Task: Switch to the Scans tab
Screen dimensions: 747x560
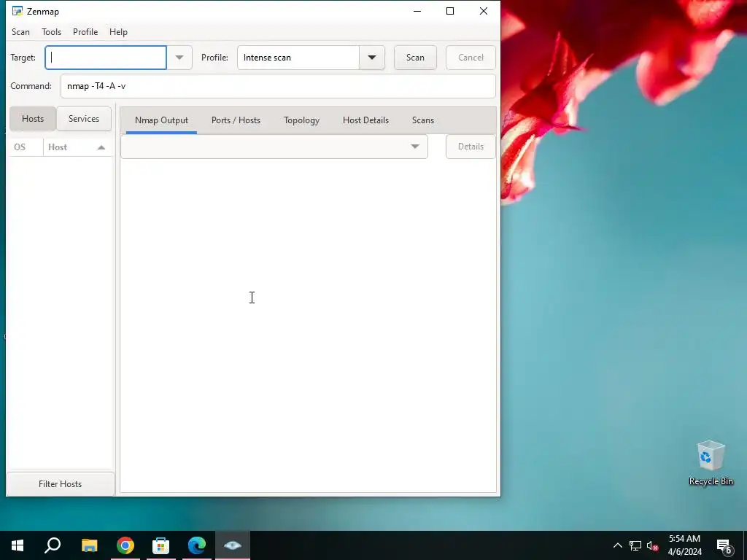Action: (423, 120)
